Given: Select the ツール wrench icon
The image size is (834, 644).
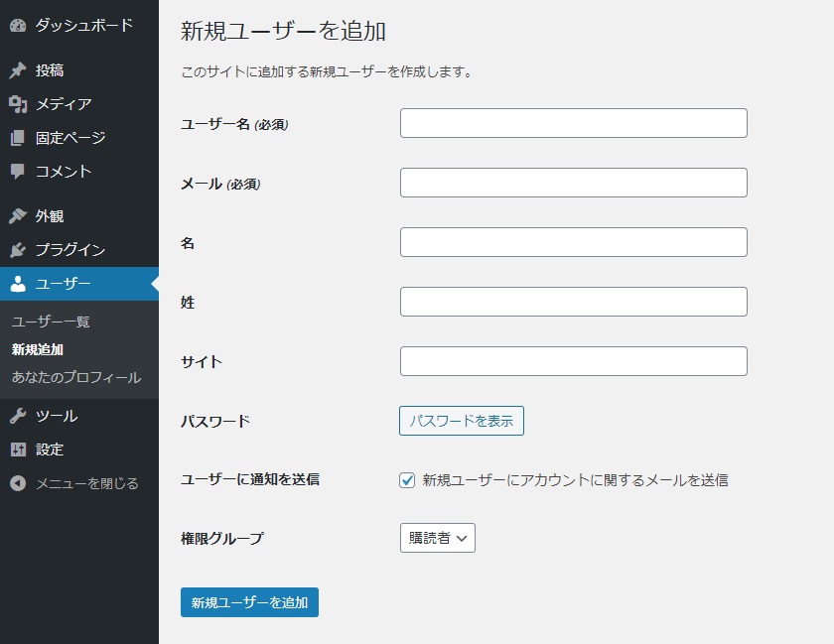Looking at the screenshot, I should [18, 416].
